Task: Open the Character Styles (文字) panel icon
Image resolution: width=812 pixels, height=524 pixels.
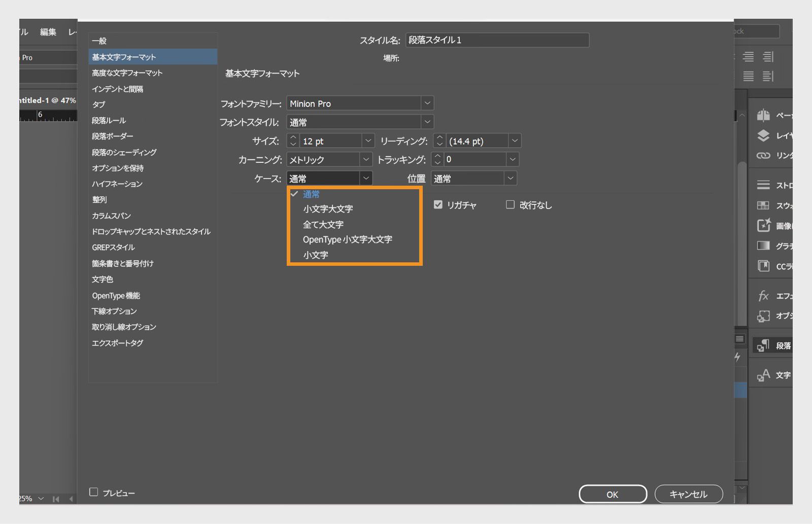Action: click(x=763, y=375)
